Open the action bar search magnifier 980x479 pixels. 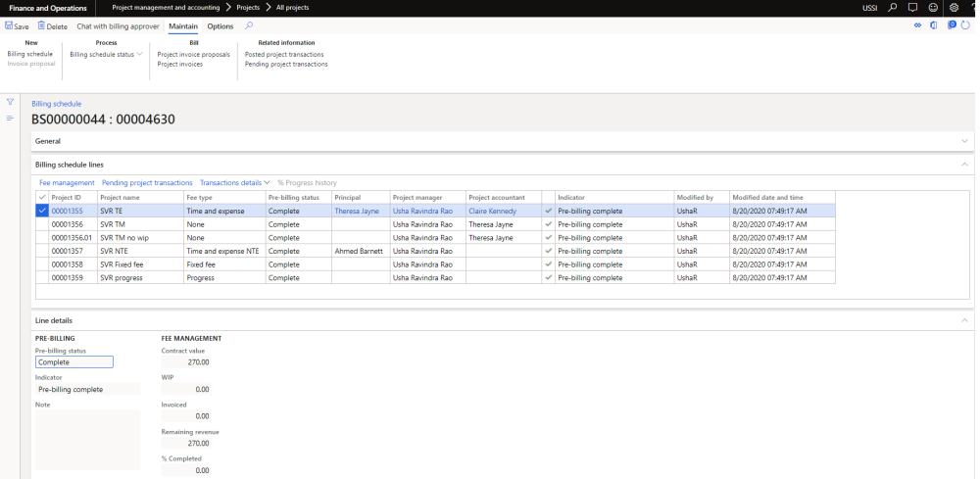[249, 25]
